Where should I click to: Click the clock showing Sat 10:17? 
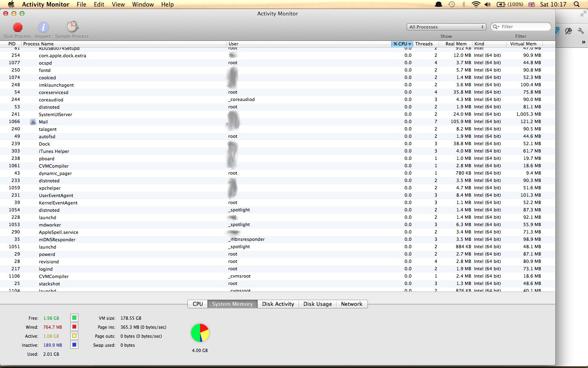(553, 4)
